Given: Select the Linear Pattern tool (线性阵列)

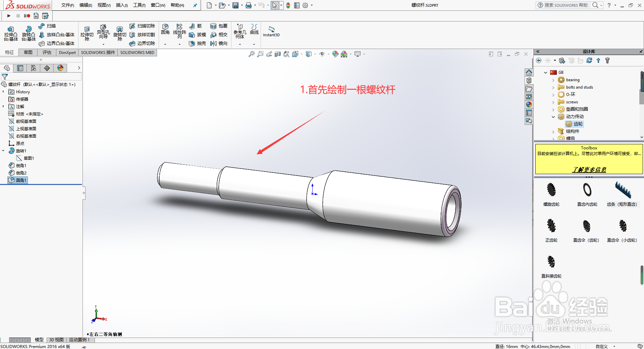Looking at the screenshot, I should pos(179,31).
